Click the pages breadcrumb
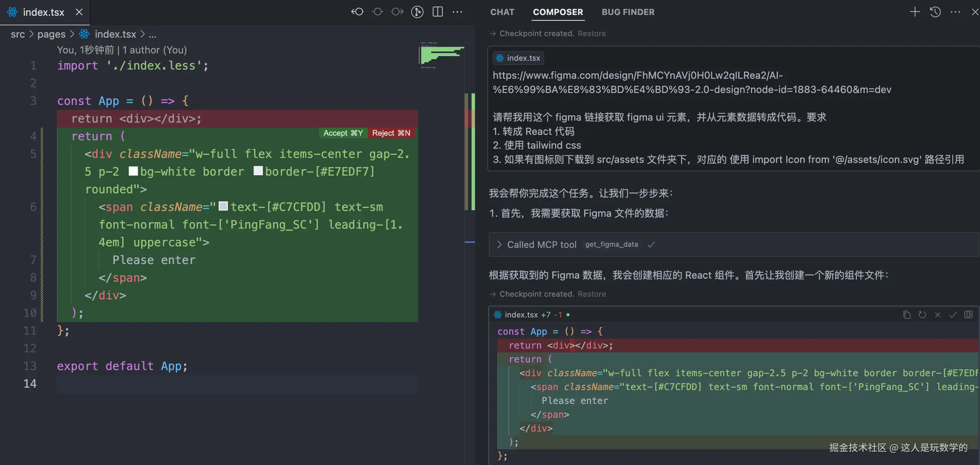 coord(51,34)
